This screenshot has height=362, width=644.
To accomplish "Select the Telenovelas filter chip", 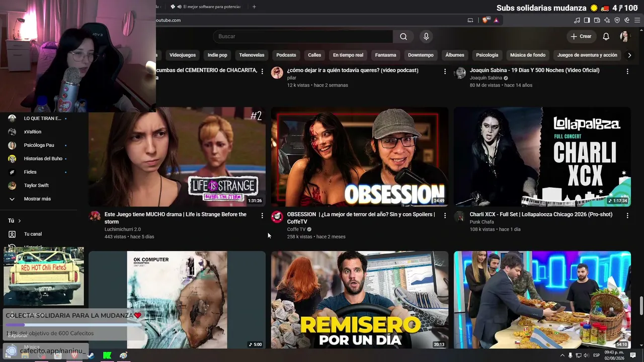I will tap(252, 55).
